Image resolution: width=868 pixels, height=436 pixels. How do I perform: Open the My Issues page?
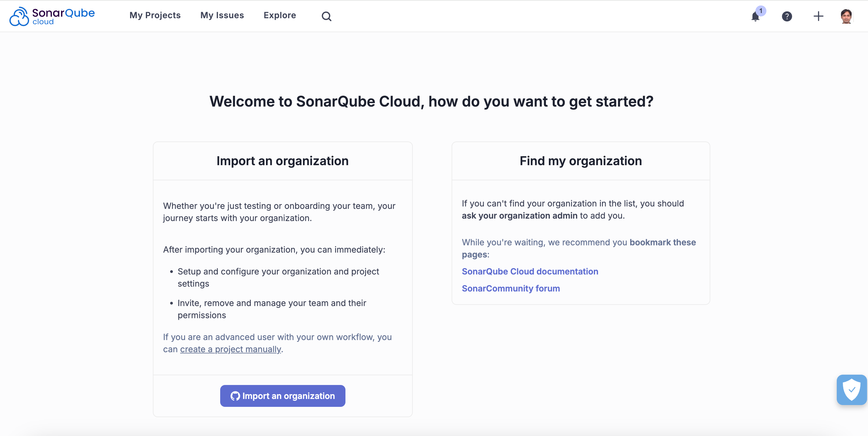coord(222,15)
